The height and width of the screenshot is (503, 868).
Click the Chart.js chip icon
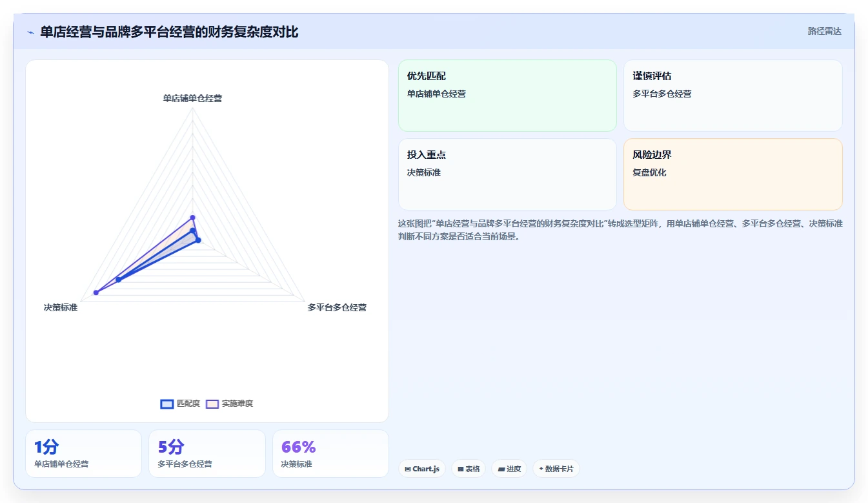pyautogui.click(x=408, y=469)
